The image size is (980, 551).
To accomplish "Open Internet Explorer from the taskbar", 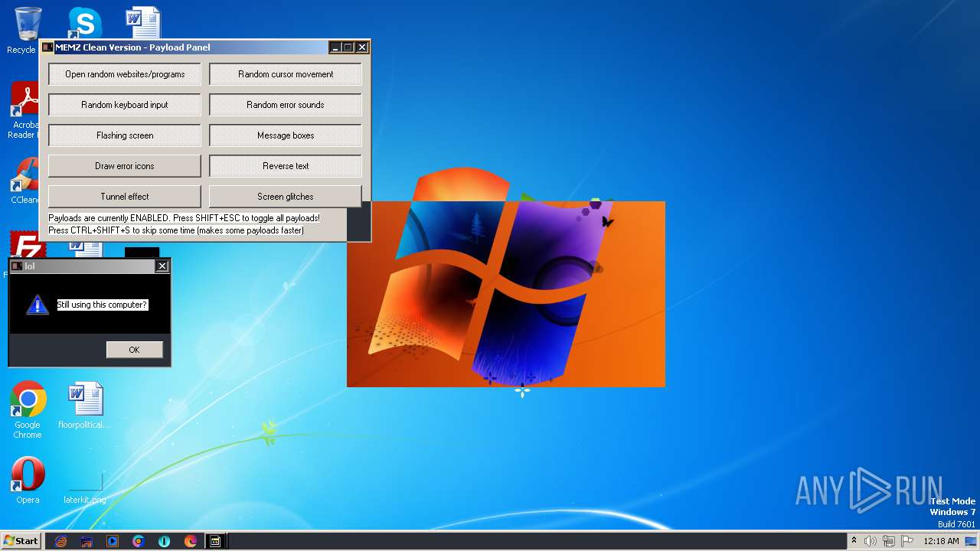I will [x=60, y=541].
